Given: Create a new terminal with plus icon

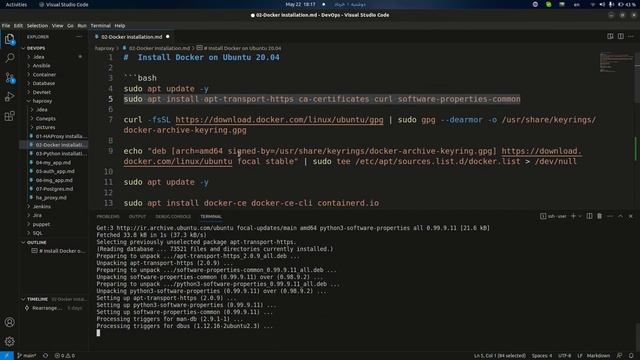Looking at the screenshot, I should (573, 216).
